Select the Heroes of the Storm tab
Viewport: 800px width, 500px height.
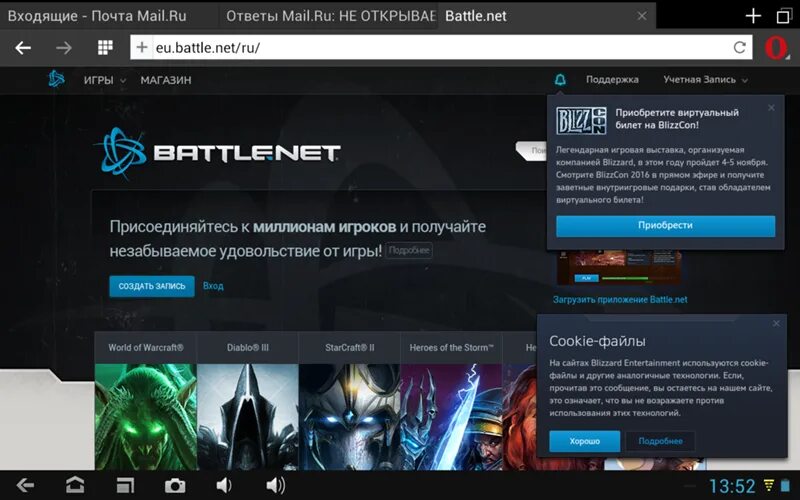452,347
